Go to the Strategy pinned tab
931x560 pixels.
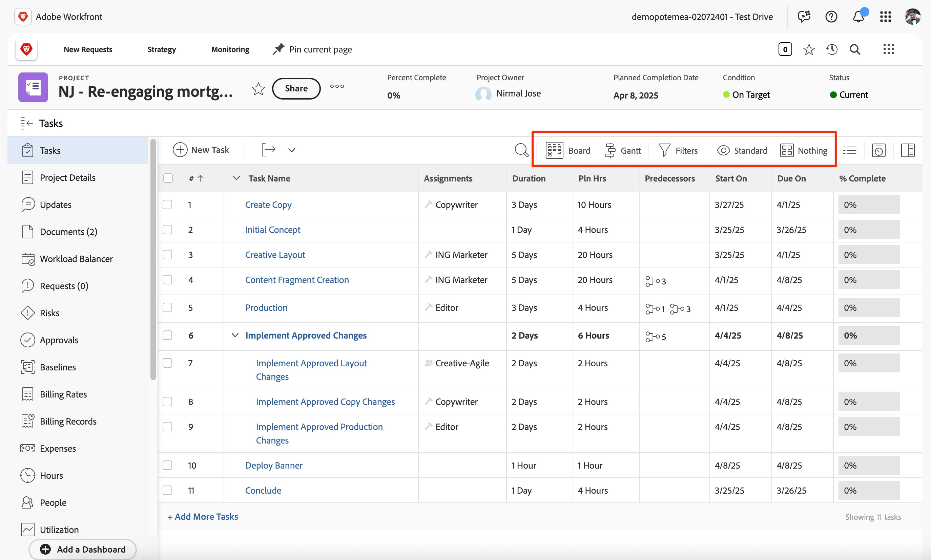coord(162,49)
